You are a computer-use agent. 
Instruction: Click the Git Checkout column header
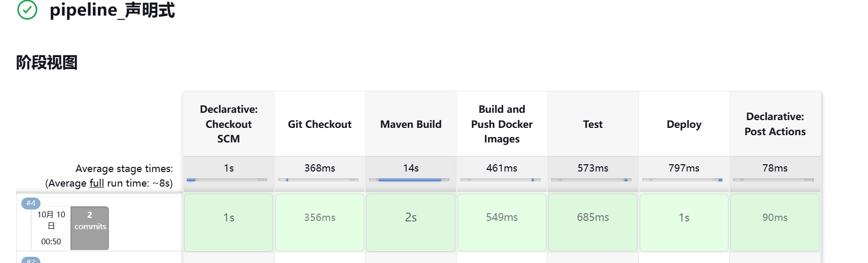point(320,124)
